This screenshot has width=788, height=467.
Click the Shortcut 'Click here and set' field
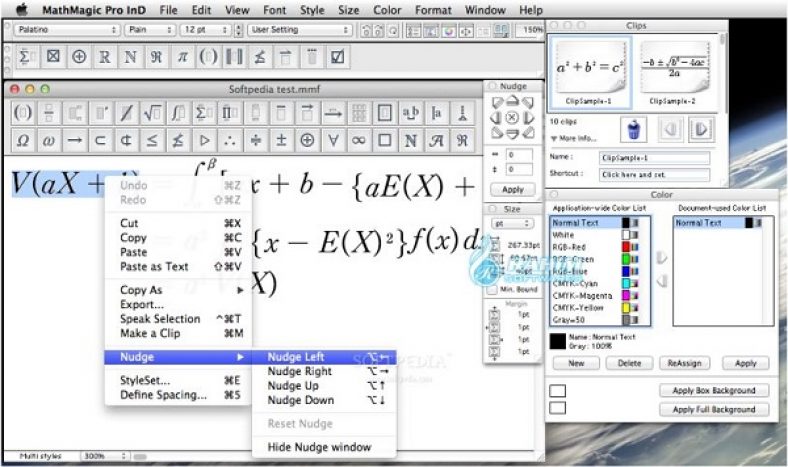pos(654,174)
